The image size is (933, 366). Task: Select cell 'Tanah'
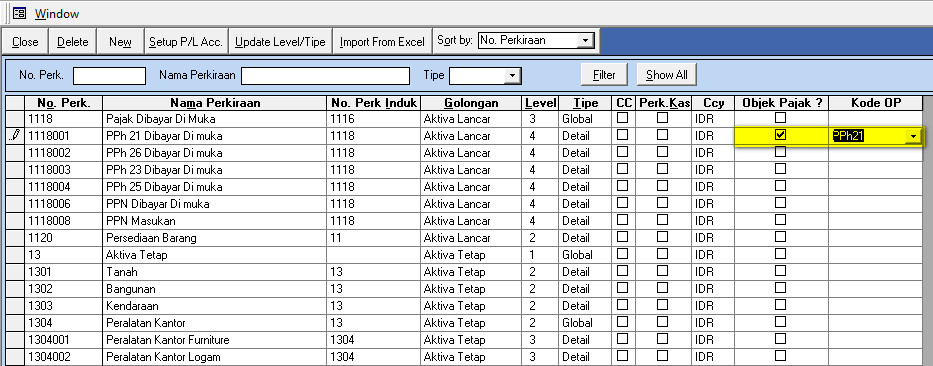tap(215, 272)
